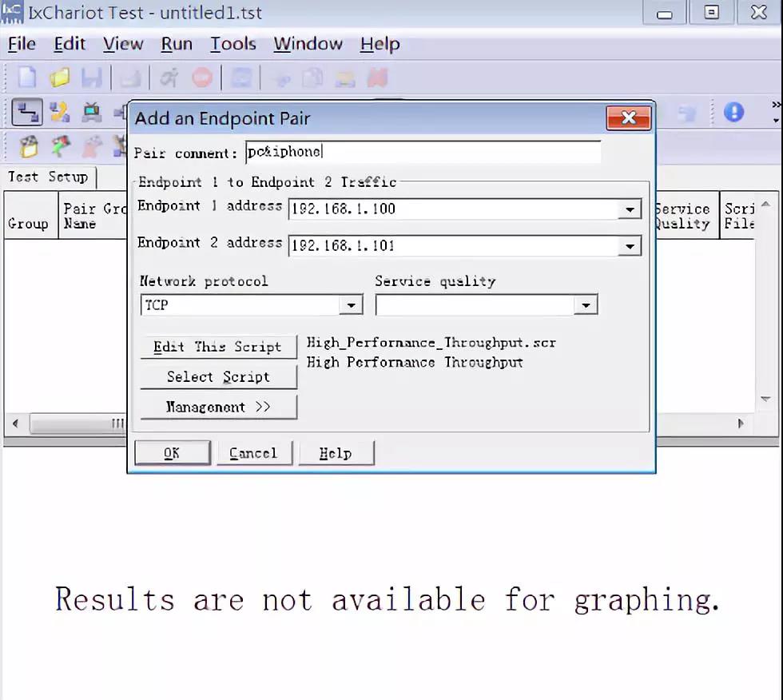
Task: Click the vertical scrollbar down arrow
Action: pyautogui.click(x=765, y=399)
